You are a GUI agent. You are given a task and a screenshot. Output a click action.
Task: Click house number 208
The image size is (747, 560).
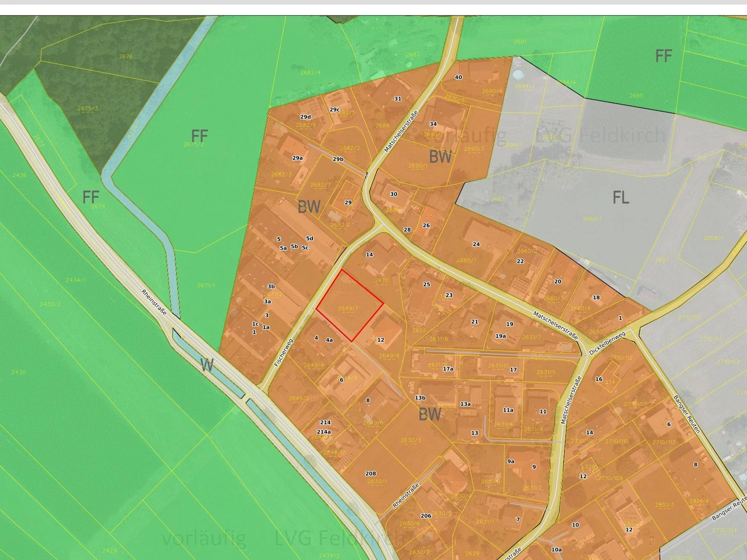(371, 474)
